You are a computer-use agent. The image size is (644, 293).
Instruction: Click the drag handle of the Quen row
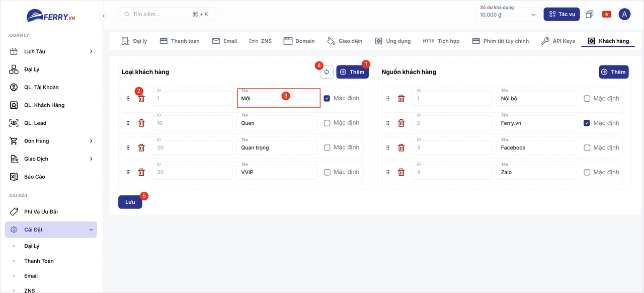click(128, 123)
